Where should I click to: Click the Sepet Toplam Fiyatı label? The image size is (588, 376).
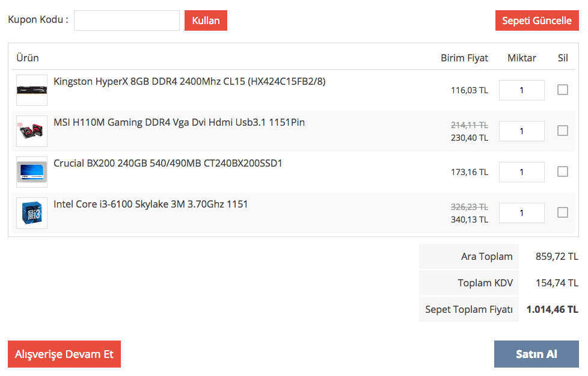pos(469,310)
